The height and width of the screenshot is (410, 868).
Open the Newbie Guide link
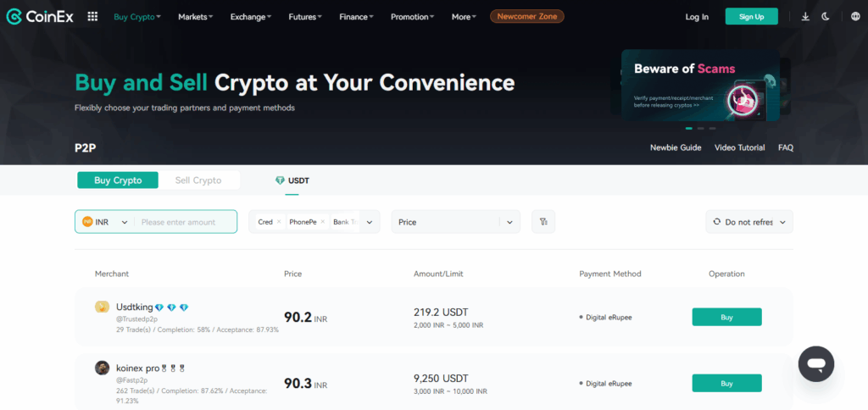coord(676,147)
